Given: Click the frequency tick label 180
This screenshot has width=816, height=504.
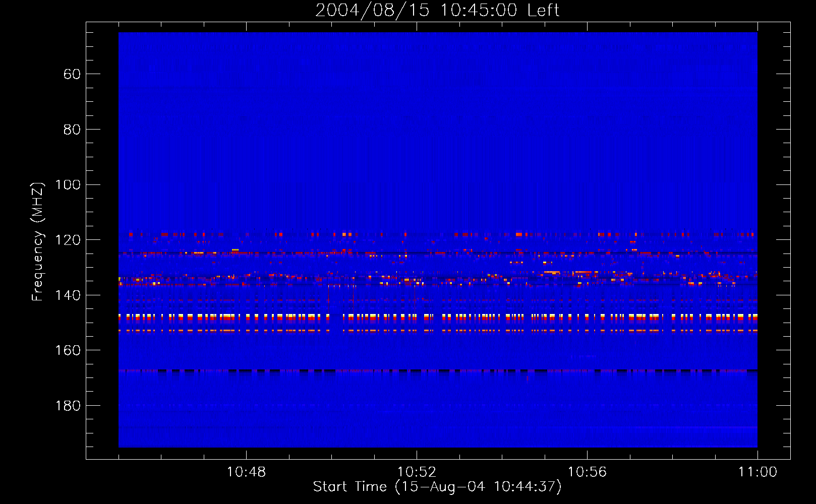Looking at the screenshot, I should point(68,406).
